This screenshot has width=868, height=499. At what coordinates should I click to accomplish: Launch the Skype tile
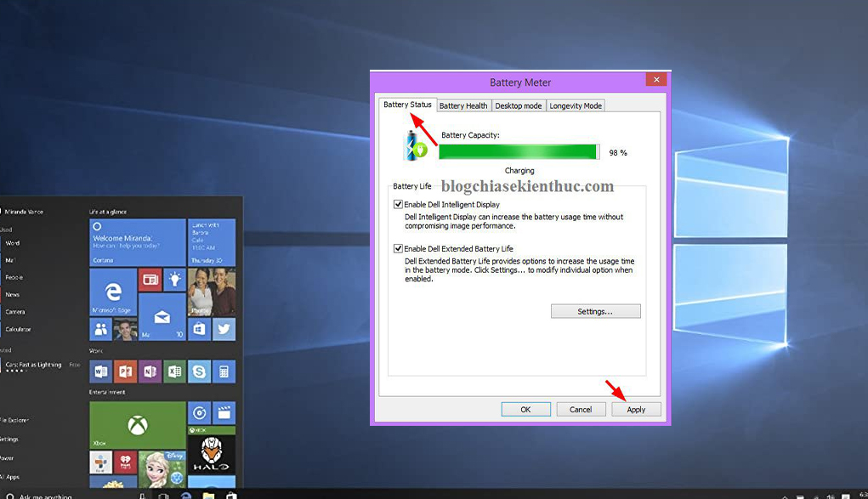coord(199,371)
